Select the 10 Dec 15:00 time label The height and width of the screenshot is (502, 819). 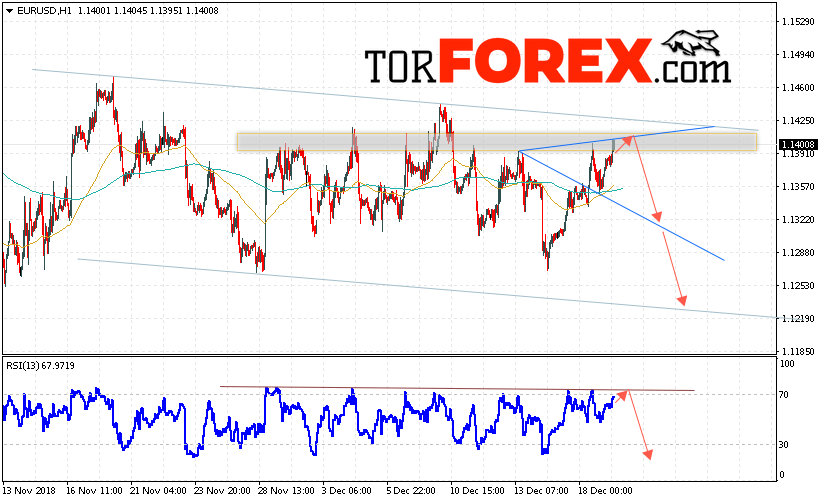(x=478, y=491)
